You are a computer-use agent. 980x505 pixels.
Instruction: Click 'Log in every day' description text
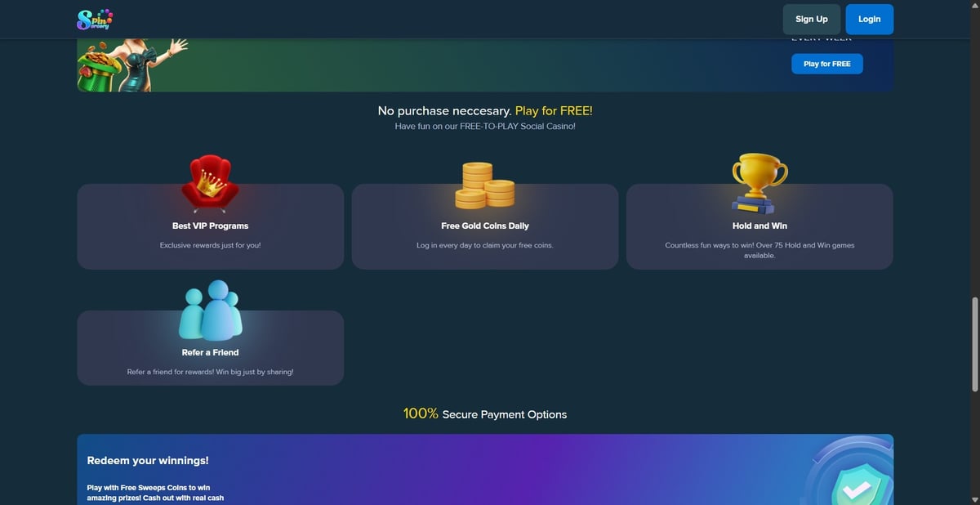pyautogui.click(x=485, y=245)
